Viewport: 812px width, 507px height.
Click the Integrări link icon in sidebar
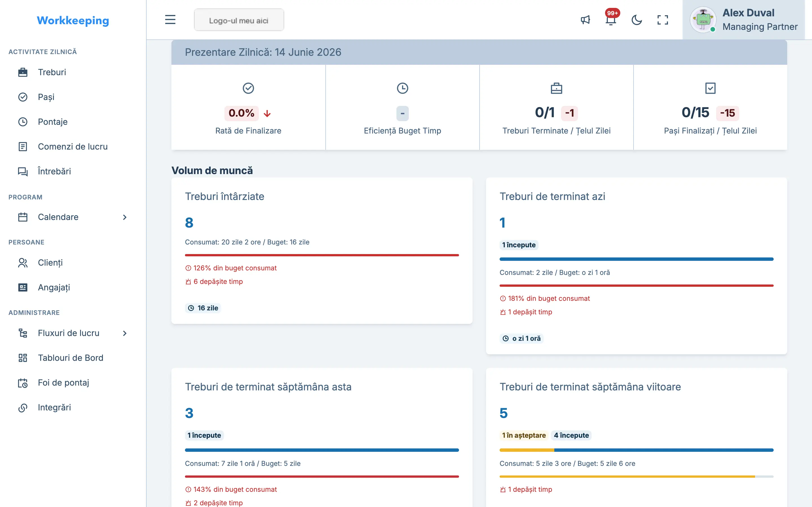point(23,407)
